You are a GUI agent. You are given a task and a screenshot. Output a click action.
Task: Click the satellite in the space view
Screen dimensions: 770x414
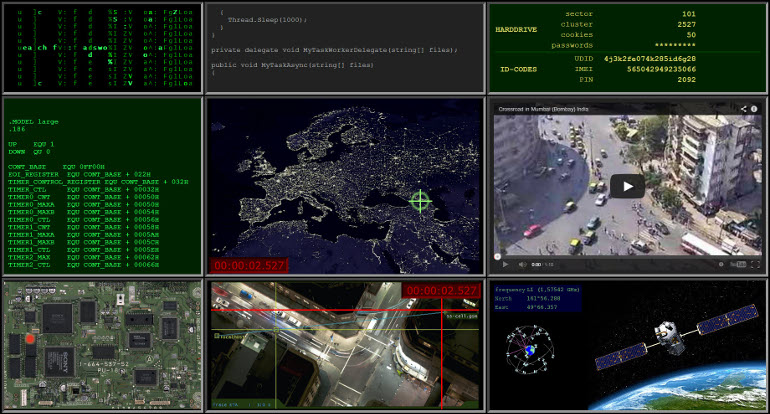[677, 337]
